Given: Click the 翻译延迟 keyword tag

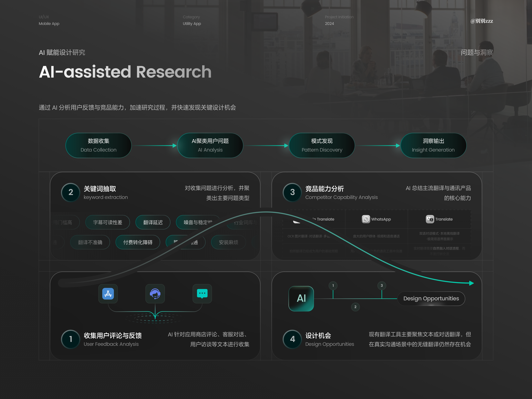Looking at the screenshot, I should pyautogui.click(x=153, y=222).
